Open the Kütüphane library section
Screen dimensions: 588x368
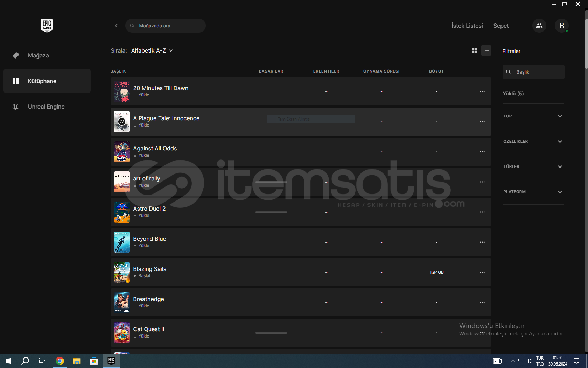(47, 81)
